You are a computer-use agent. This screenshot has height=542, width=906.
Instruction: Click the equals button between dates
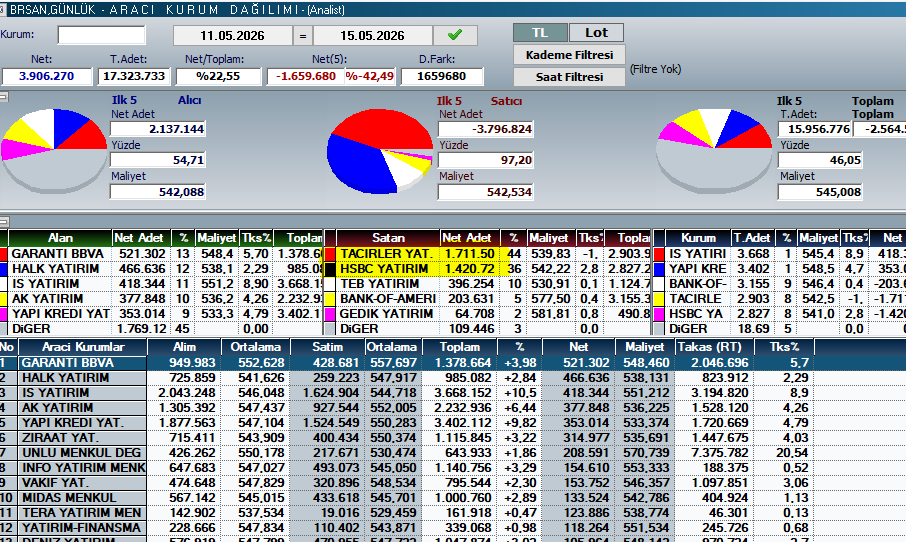pos(302,35)
